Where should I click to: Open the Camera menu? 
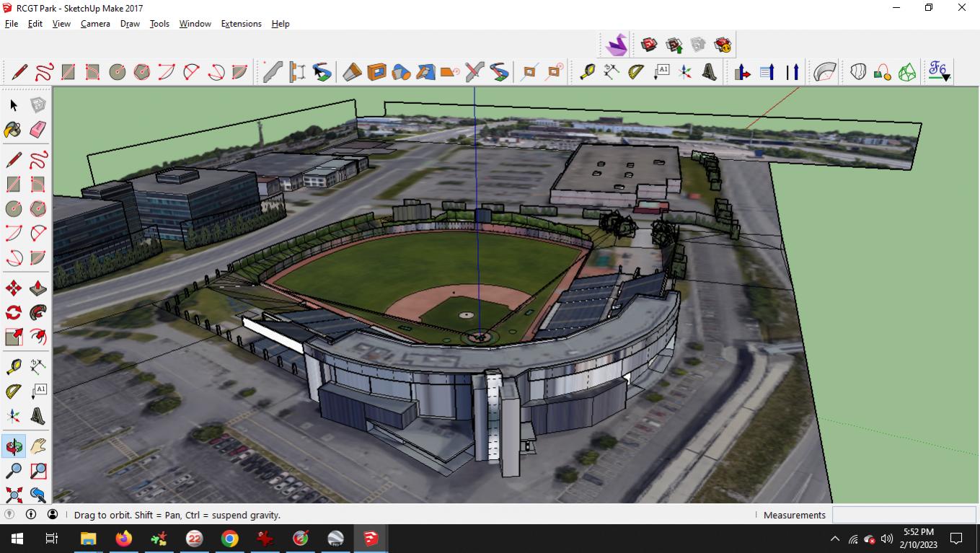point(95,24)
